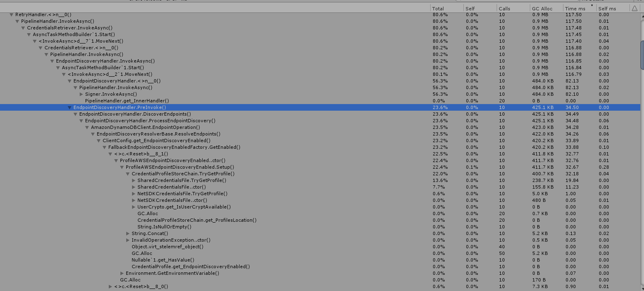This screenshot has height=291, width=644.
Task: Expand SharedCredentialsFile..ctor() triangle
Action: tap(134, 187)
